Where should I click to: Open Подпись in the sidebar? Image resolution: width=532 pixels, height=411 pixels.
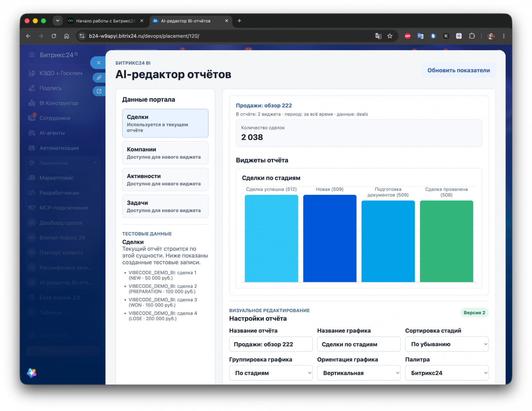[x=50, y=88]
